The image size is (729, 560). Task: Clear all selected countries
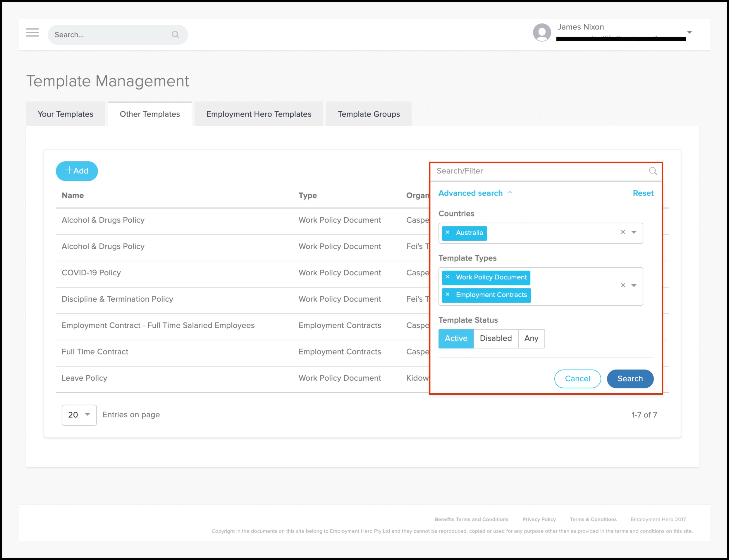click(623, 232)
